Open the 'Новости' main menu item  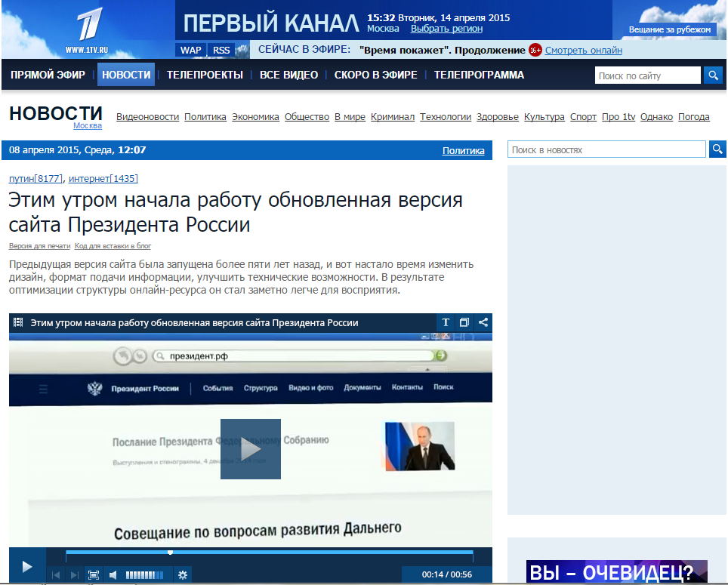click(x=126, y=75)
